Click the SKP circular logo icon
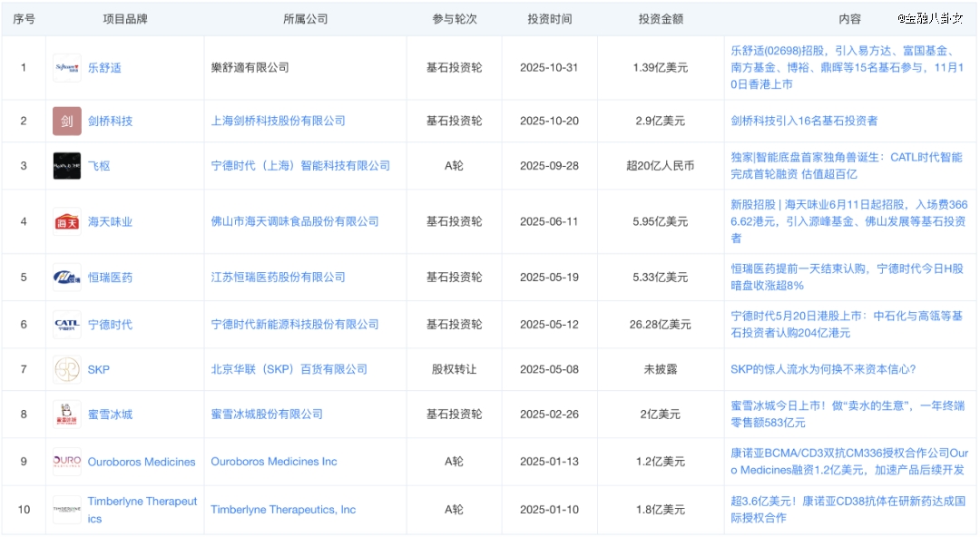Screen dimensions: 980x537 pos(67,369)
